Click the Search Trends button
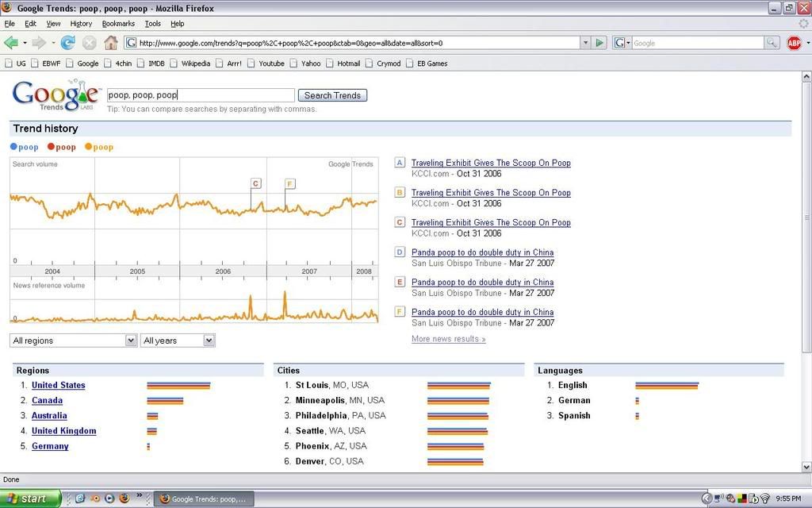The height and width of the screenshot is (508, 812). point(332,95)
